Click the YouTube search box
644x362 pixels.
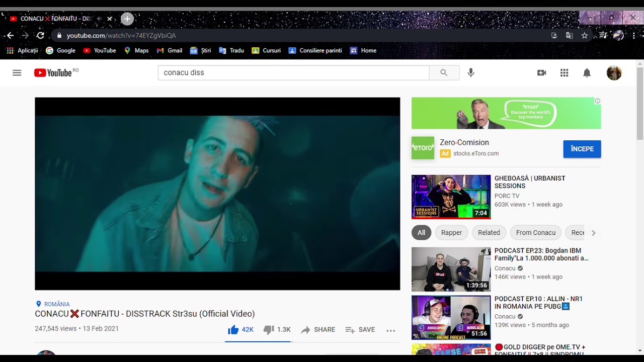click(x=293, y=73)
